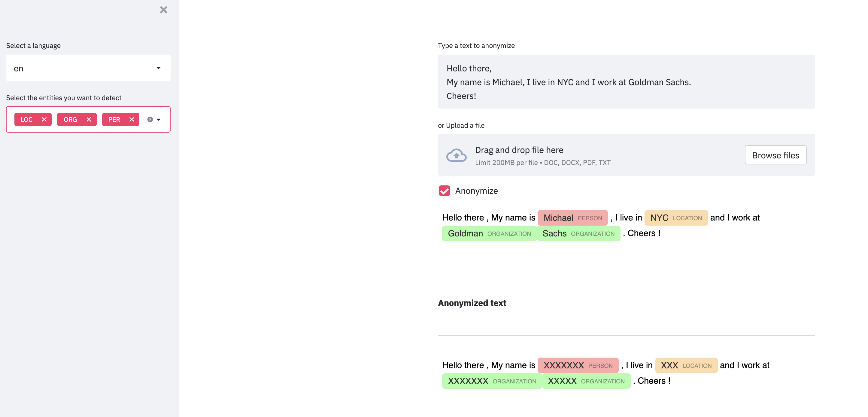Screen dimensions: 868x417
Task: Remove the LOC entity filter tag
Action: pos(44,119)
